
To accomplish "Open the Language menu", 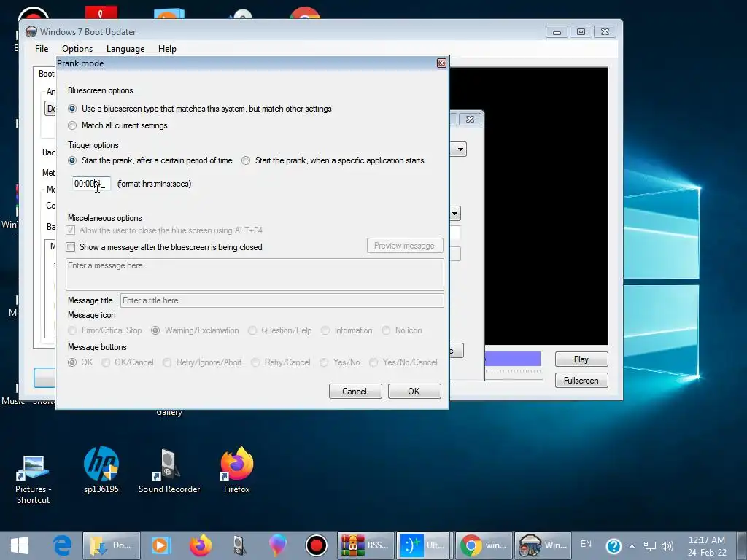I will (x=125, y=49).
